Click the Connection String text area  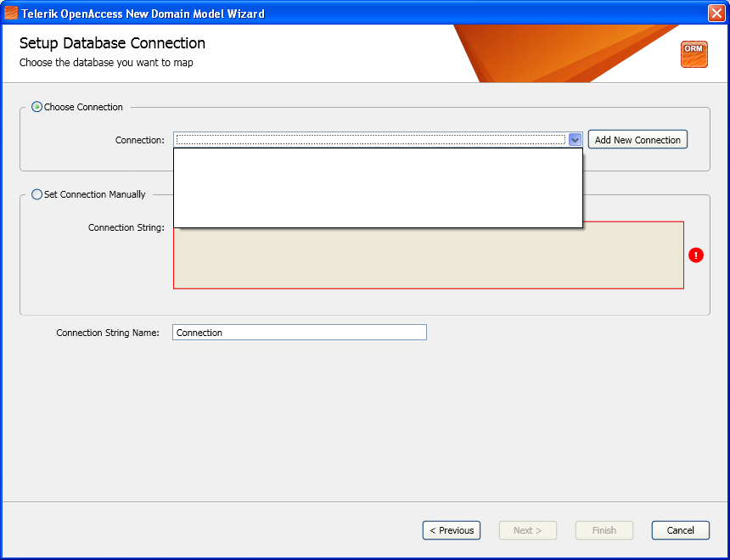pos(428,259)
